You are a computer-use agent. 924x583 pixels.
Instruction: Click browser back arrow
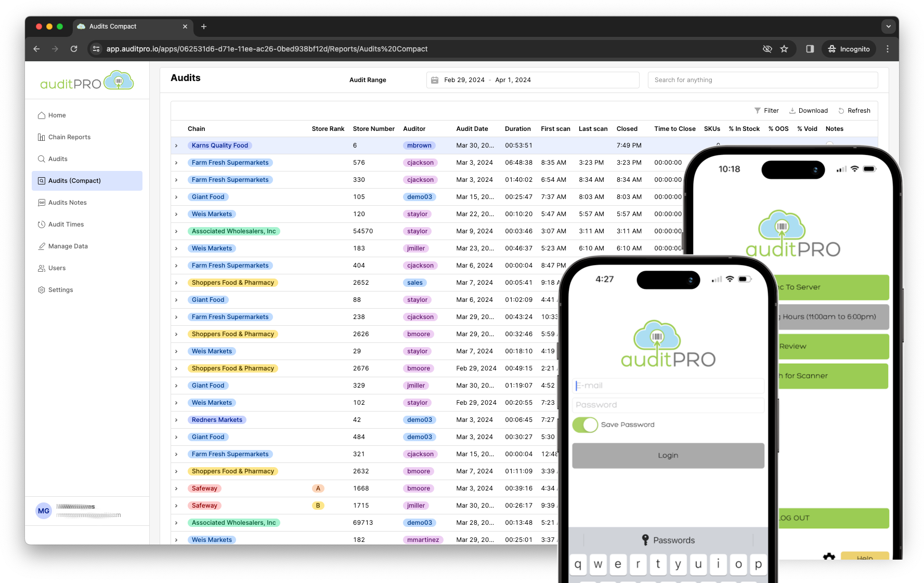pos(36,49)
